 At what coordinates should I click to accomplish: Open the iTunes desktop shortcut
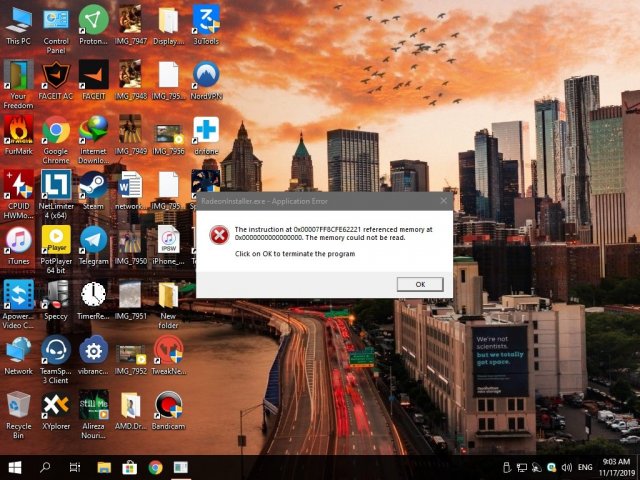click(x=18, y=239)
